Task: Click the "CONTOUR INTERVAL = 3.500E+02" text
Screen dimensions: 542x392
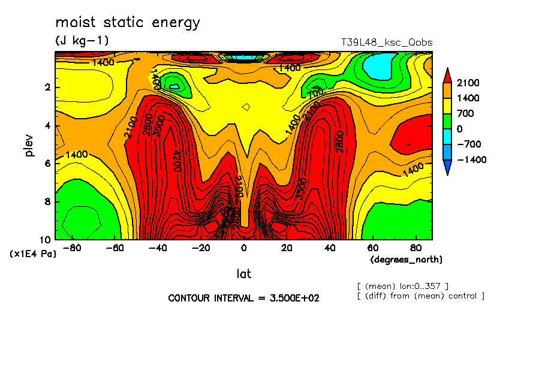Action: click(x=243, y=298)
